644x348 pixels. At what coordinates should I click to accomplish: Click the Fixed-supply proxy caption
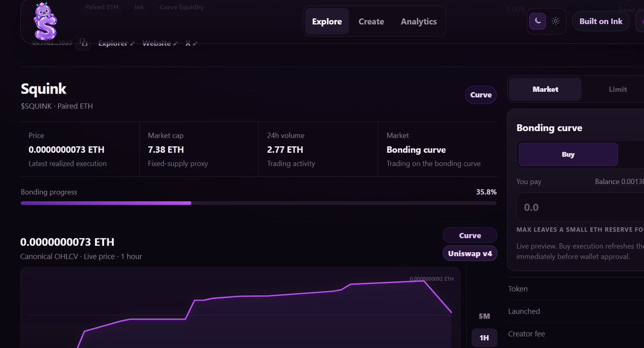[x=178, y=164]
